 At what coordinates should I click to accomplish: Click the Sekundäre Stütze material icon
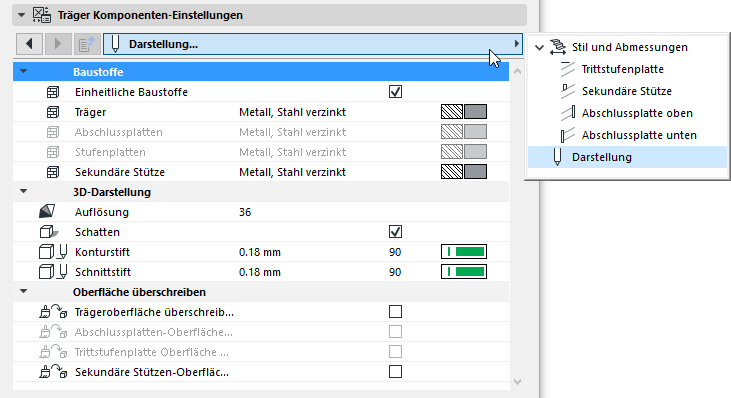pos(53,172)
